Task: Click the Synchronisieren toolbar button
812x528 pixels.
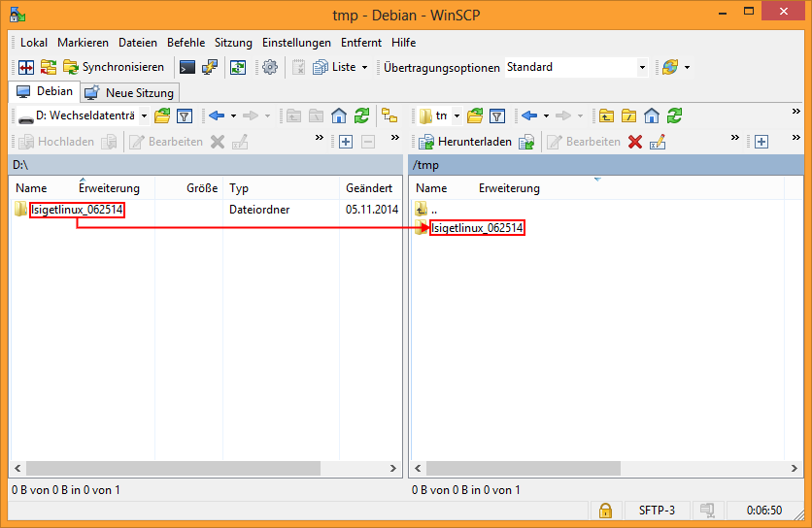Action: coord(114,67)
